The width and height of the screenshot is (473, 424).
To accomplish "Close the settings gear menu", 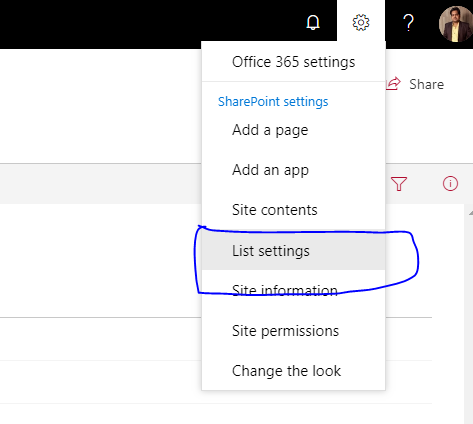I will [x=361, y=22].
